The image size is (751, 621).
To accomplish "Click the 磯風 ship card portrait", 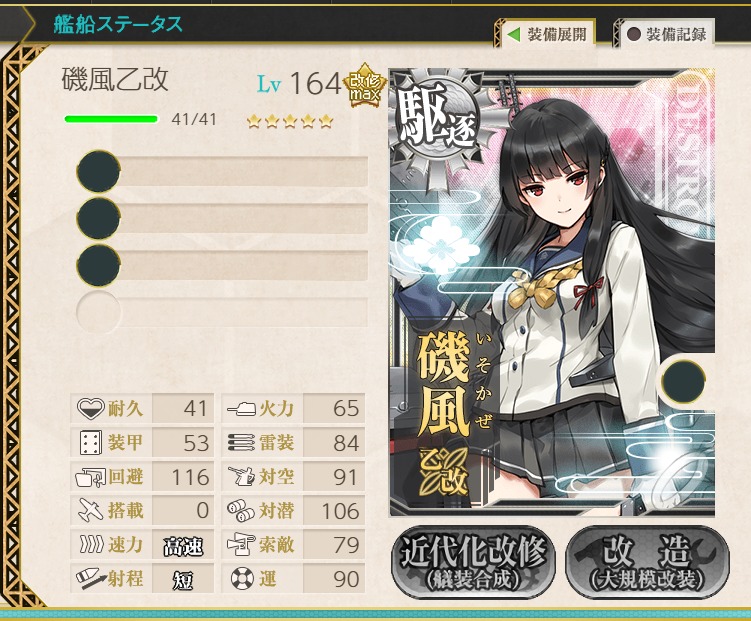I will (552, 293).
